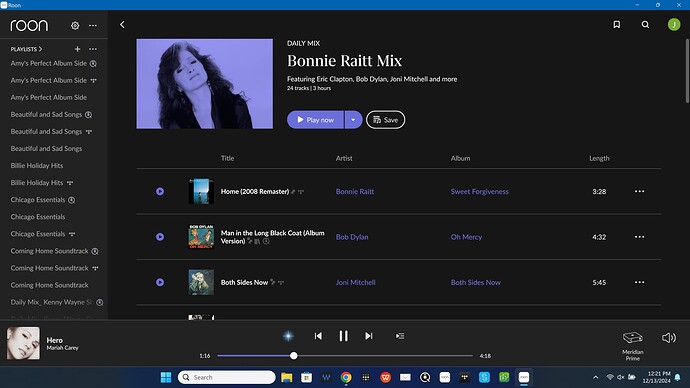
Task: Open the volume speaker control
Action: (x=669, y=338)
